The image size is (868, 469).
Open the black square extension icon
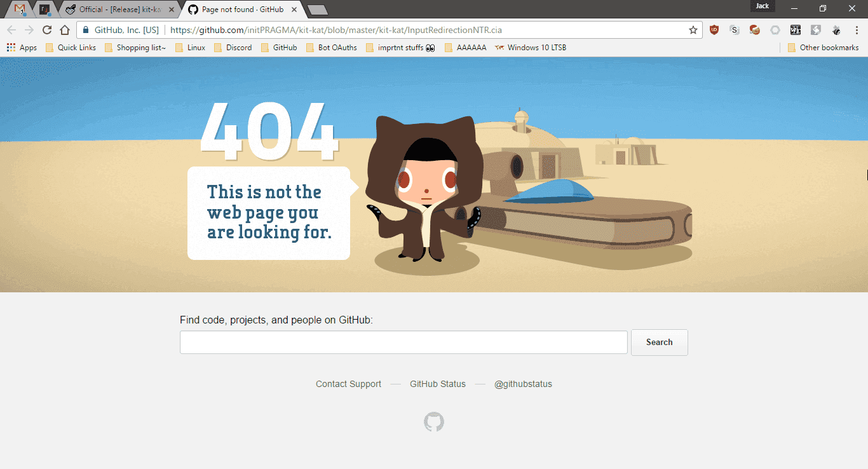pyautogui.click(x=796, y=30)
